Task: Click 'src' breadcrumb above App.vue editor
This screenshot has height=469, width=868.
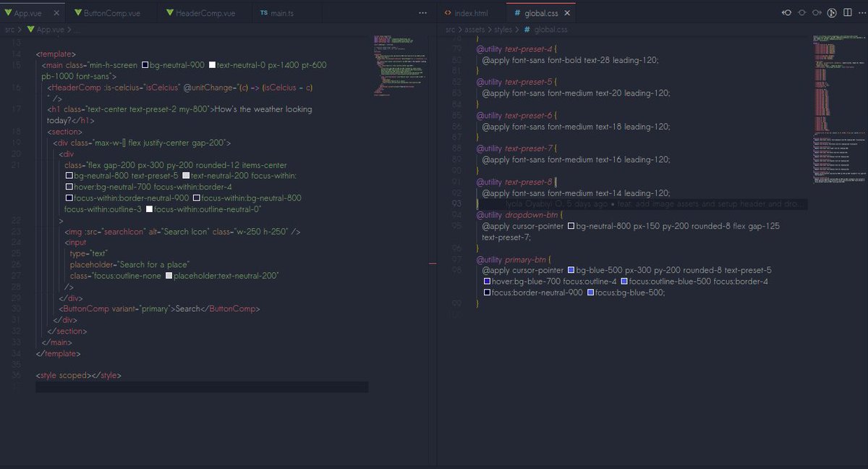Action: (x=9, y=30)
